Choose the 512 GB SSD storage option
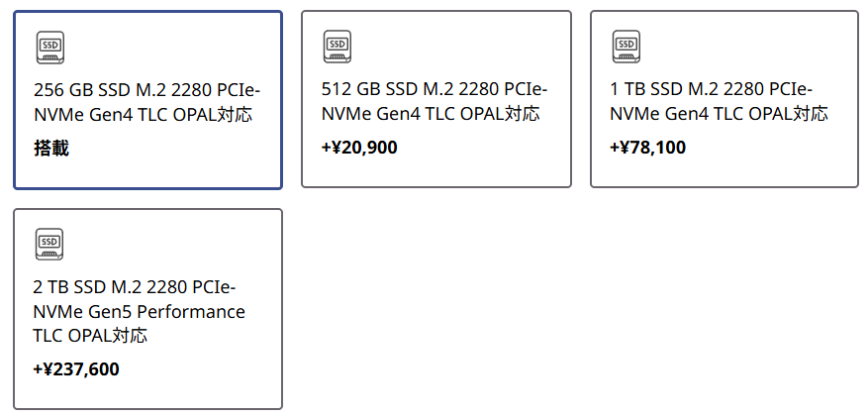This screenshot has width=868, height=417. coord(435,100)
